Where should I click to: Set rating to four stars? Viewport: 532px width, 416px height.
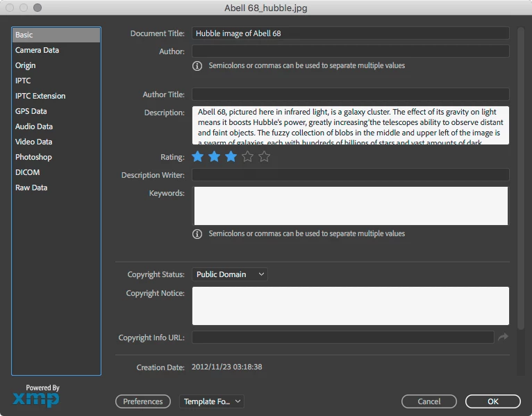(x=248, y=157)
